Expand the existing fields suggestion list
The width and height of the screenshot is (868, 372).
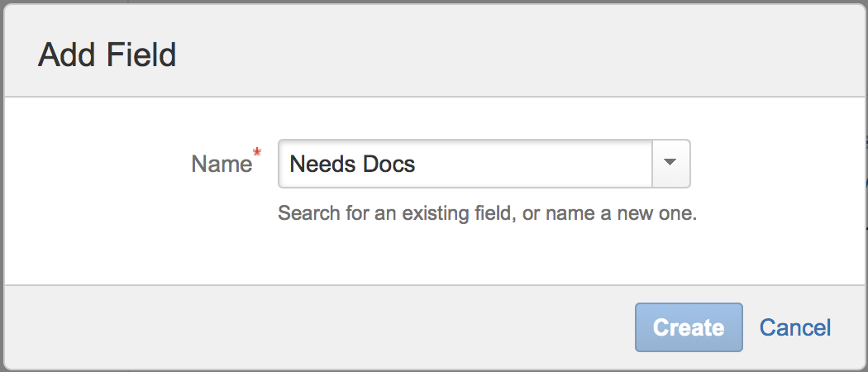[x=671, y=164]
